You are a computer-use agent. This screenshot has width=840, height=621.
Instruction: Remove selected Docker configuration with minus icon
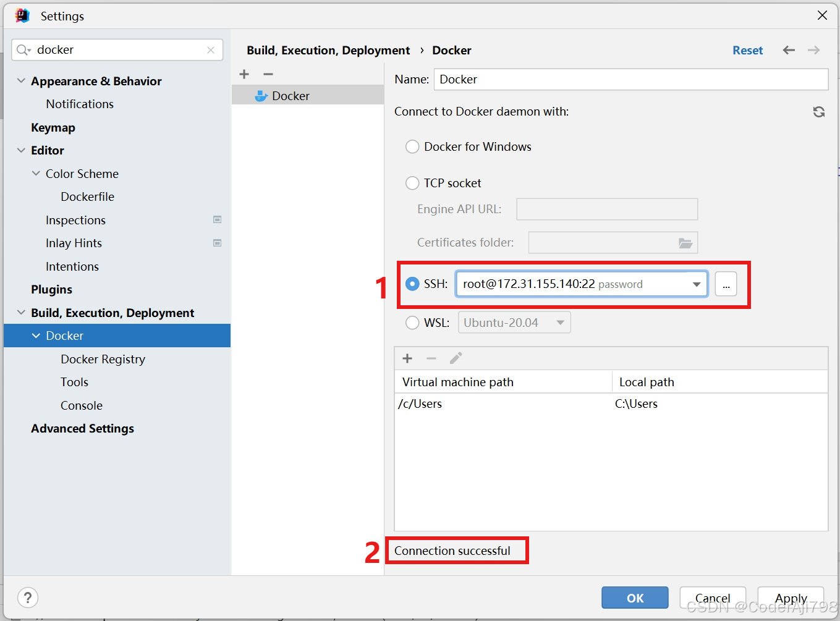coord(268,74)
